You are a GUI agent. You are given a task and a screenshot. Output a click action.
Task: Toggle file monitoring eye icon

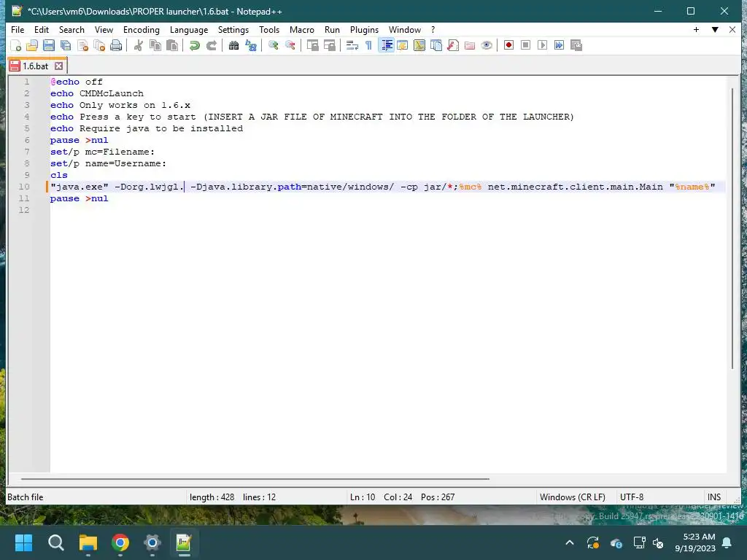click(x=487, y=45)
